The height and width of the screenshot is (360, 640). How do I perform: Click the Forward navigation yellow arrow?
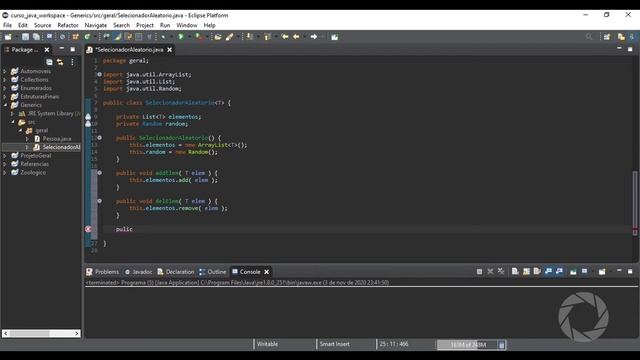(313, 37)
